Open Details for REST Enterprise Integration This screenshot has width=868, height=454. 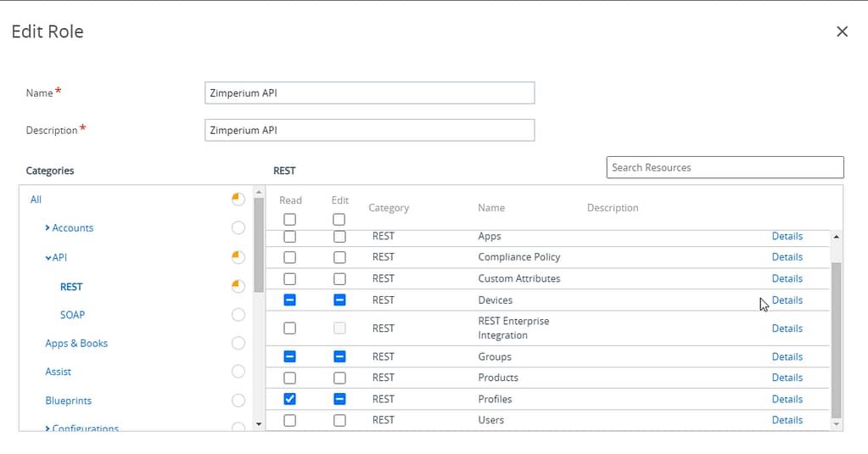point(787,328)
